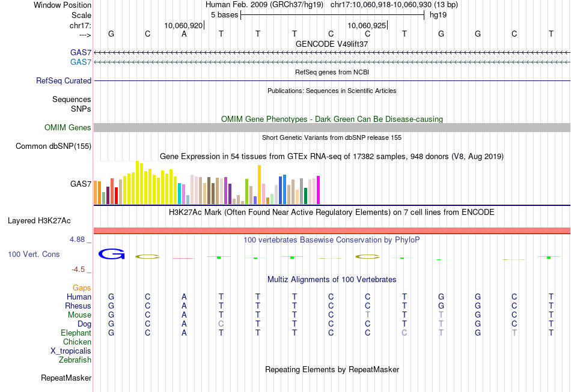
Task: Click the light mismatched C in Dog row
Action: [x=221, y=324]
